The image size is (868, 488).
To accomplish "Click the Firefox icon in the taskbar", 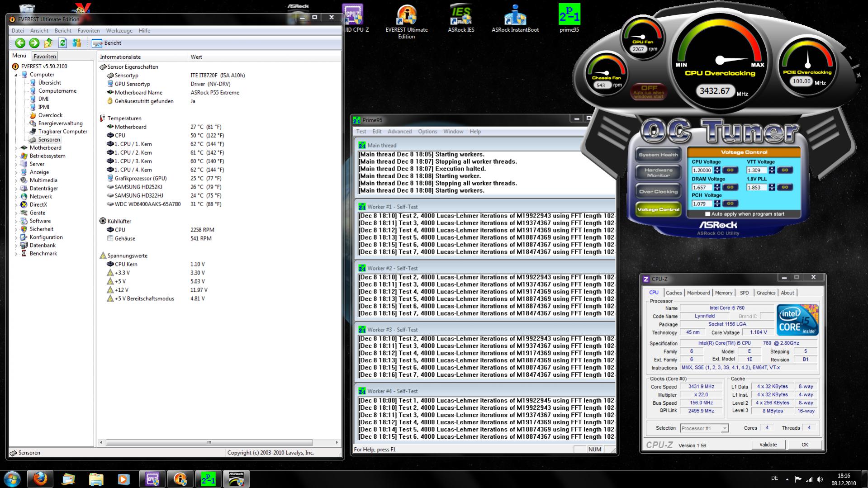I will [40, 479].
